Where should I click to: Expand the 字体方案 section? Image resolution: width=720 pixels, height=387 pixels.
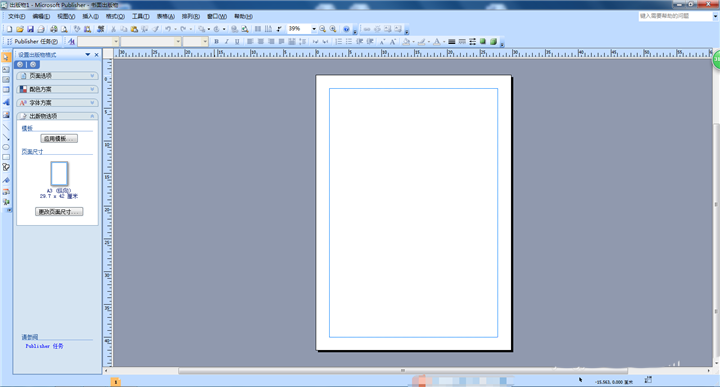[57, 103]
